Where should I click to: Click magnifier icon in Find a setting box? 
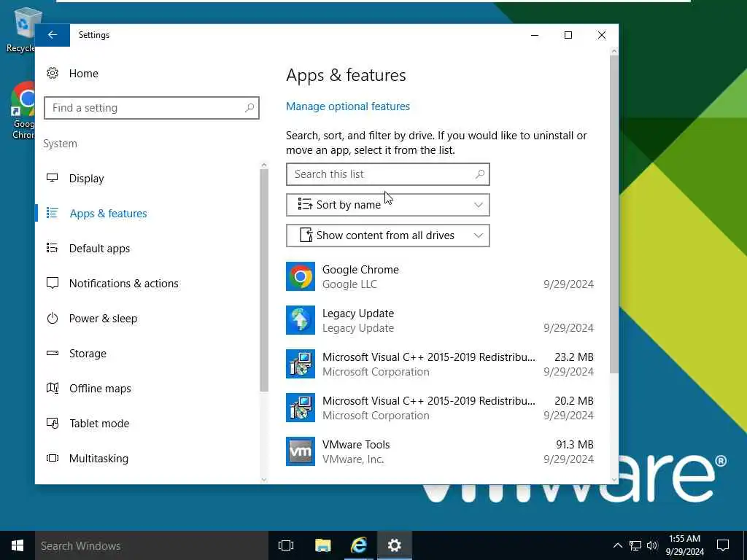tap(249, 108)
